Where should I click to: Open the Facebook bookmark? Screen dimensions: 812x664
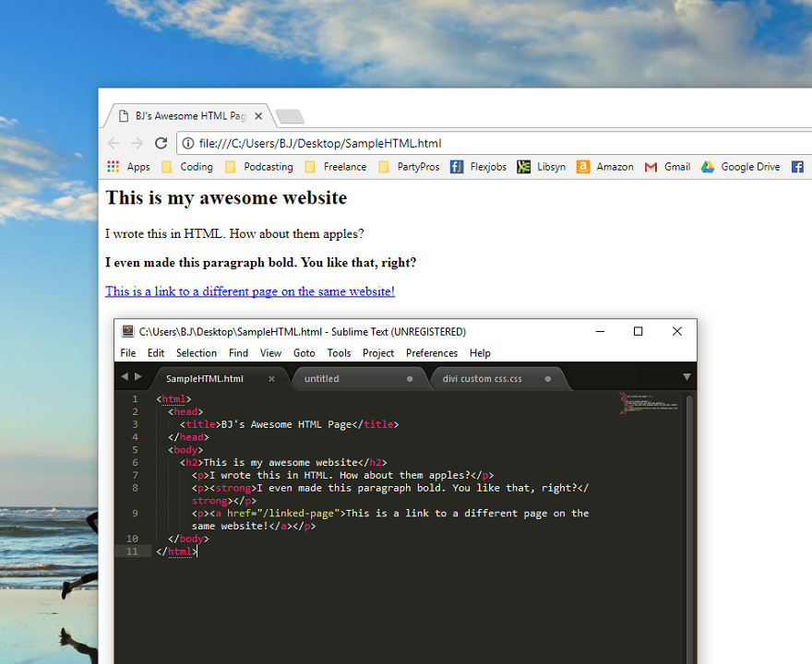click(x=795, y=167)
